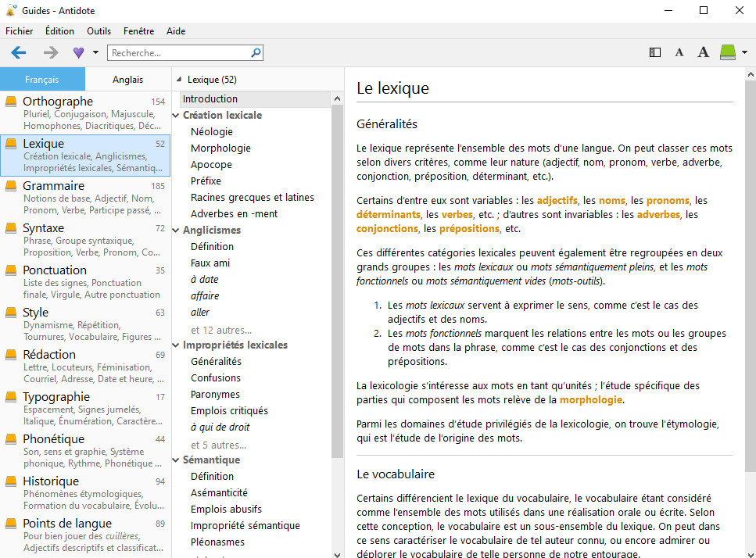Screen dimensions: 756x558
Task: Select the Style guide title text
Action: (x=36, y=313)
